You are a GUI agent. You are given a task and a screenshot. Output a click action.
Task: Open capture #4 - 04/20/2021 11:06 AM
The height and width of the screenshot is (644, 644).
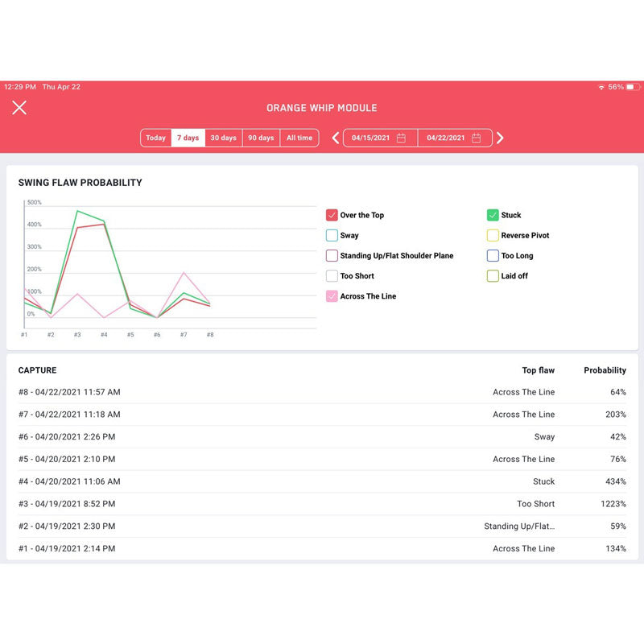point(322,481)
